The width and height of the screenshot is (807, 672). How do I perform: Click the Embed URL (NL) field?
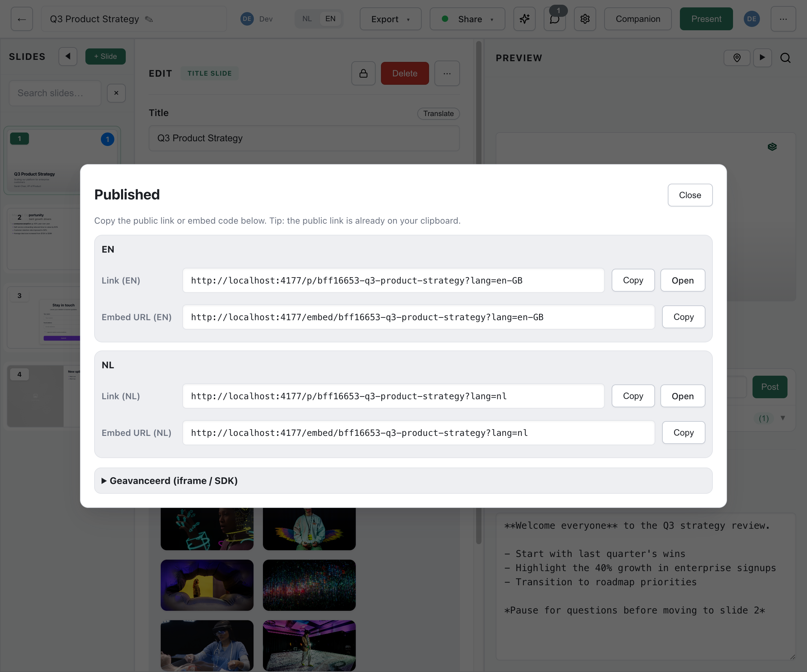pos(419,433)
